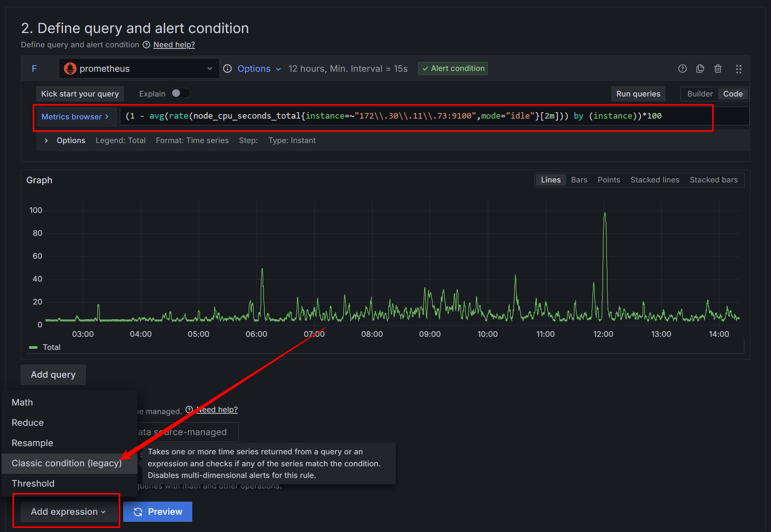The image size is (771, 532).
Task: Click the Step: option text
Action: tap(248, 140)
